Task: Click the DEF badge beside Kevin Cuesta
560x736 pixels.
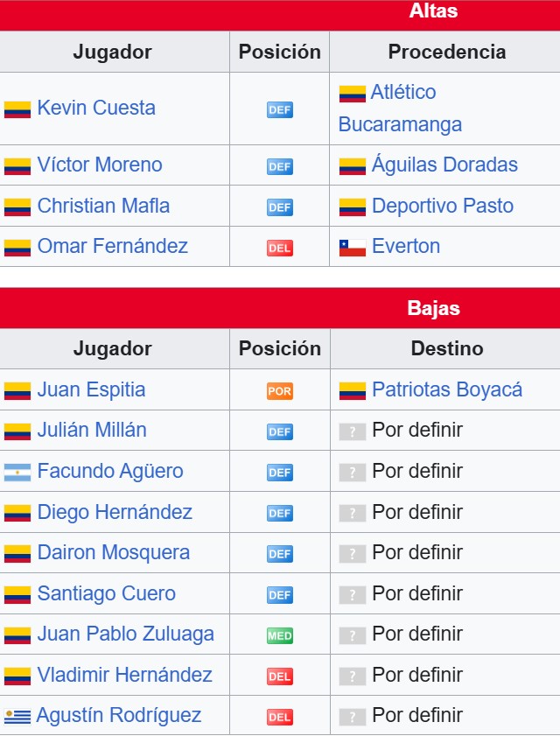Action: (x=280, y=110)
